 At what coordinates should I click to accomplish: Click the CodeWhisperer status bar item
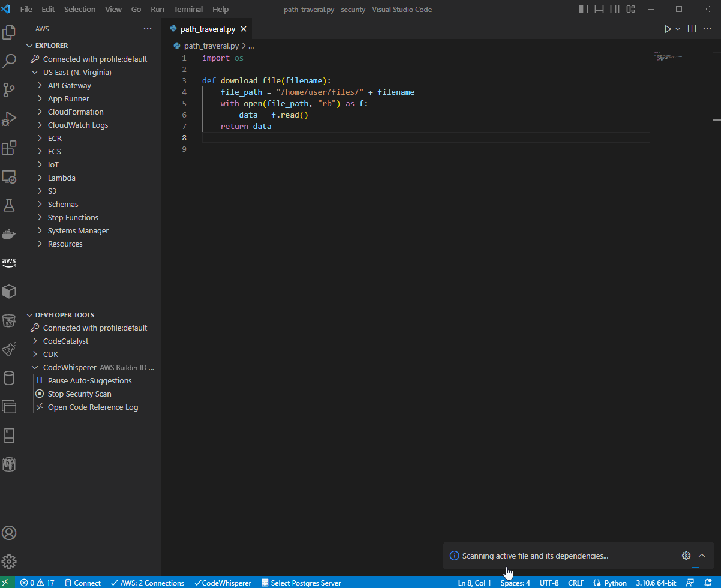click(223, 583)
